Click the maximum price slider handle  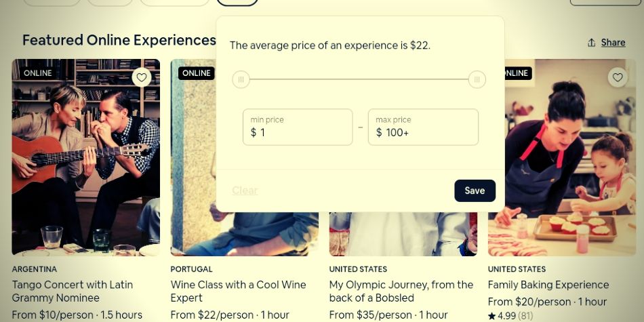(477, 80)
